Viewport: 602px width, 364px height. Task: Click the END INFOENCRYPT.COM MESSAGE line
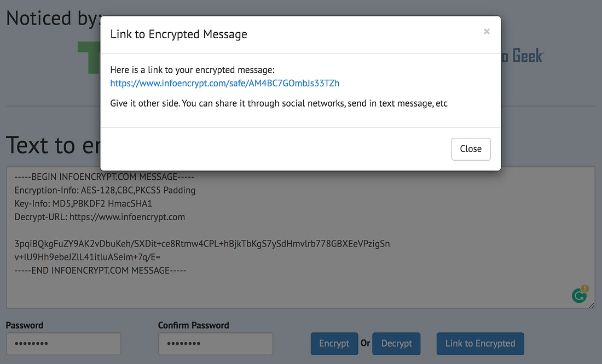click(100, 271)
